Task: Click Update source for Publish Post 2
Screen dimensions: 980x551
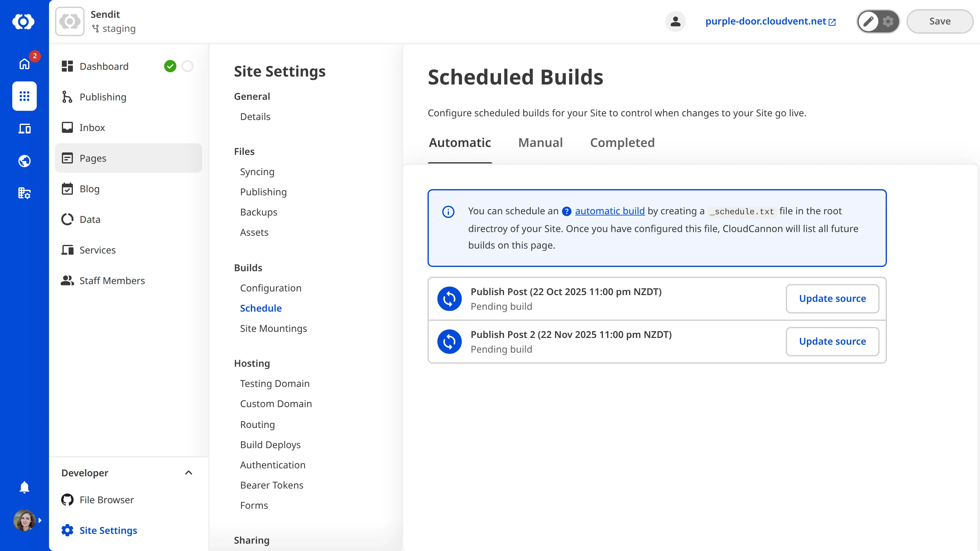Action: click(x=832, y=341)
